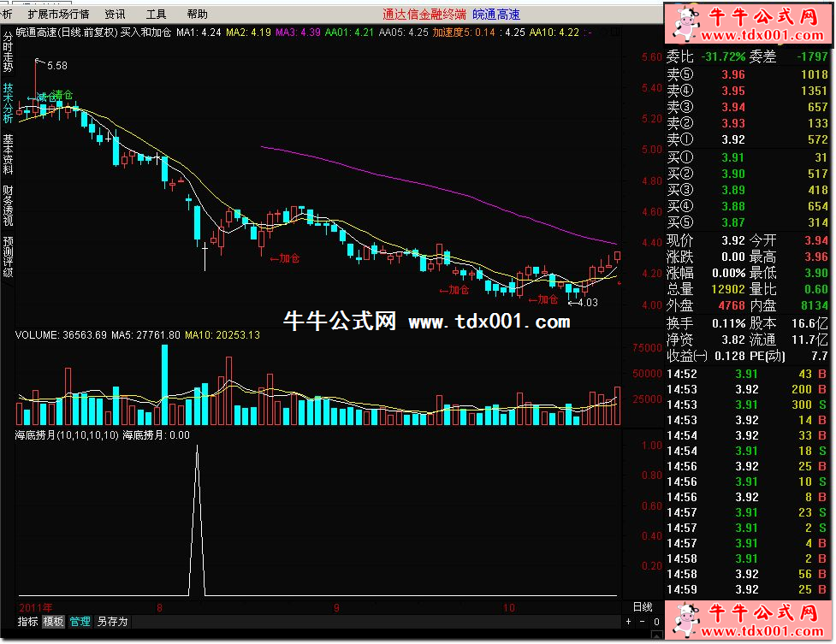
Task: Click the MA1: 4.24 indicator label
Action: tap(199, 32)
